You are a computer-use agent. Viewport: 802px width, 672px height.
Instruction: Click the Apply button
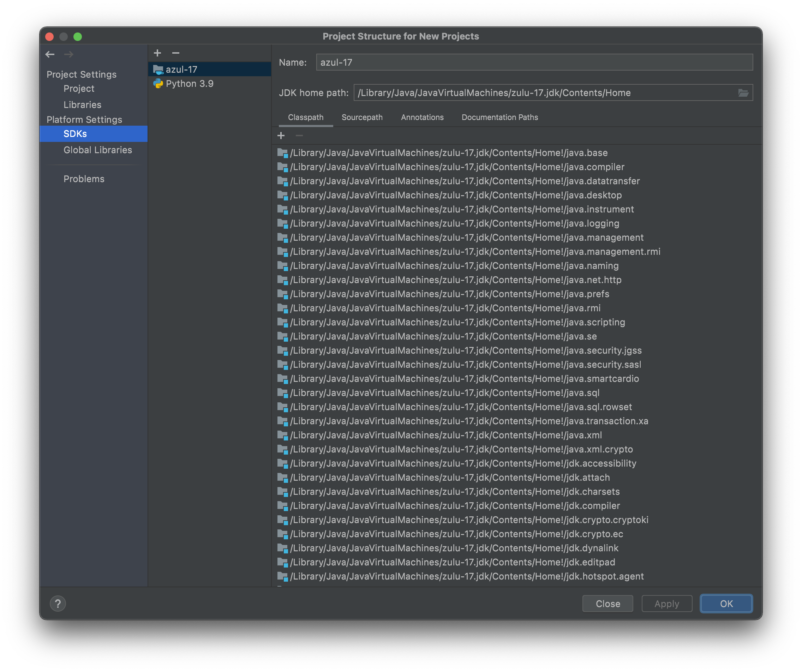point(667,604)
